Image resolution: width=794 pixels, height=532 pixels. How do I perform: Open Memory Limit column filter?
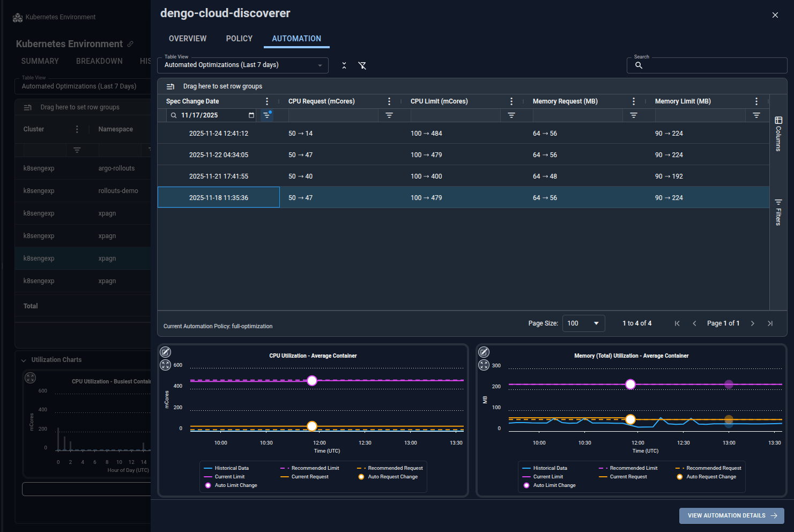tap(756, 115)
